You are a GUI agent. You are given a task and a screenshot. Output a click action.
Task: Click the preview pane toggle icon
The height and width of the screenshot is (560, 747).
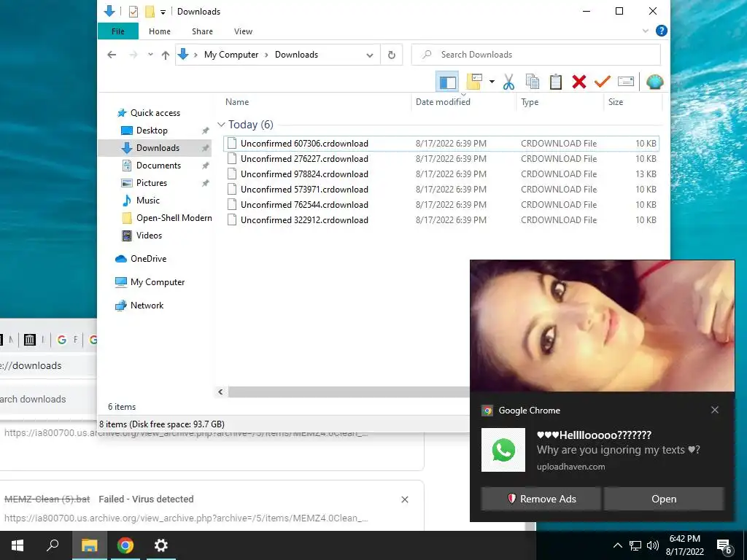(x=447, y=82)
